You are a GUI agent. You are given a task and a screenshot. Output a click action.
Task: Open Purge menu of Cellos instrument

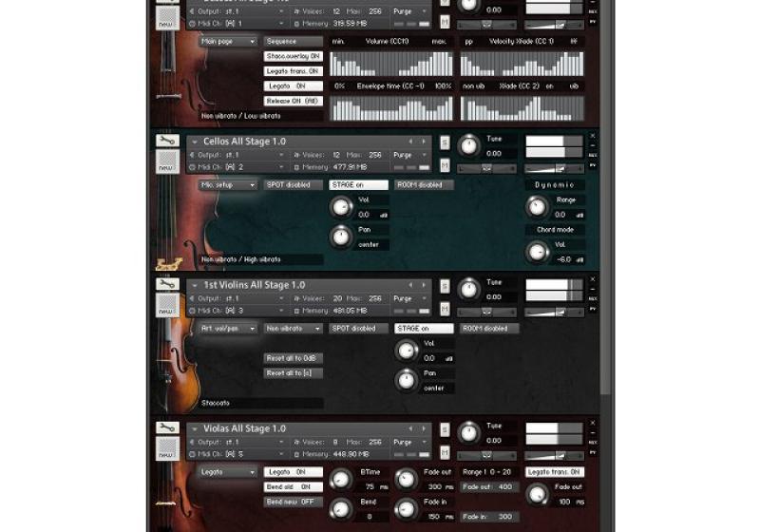click(x=408, y=155)
